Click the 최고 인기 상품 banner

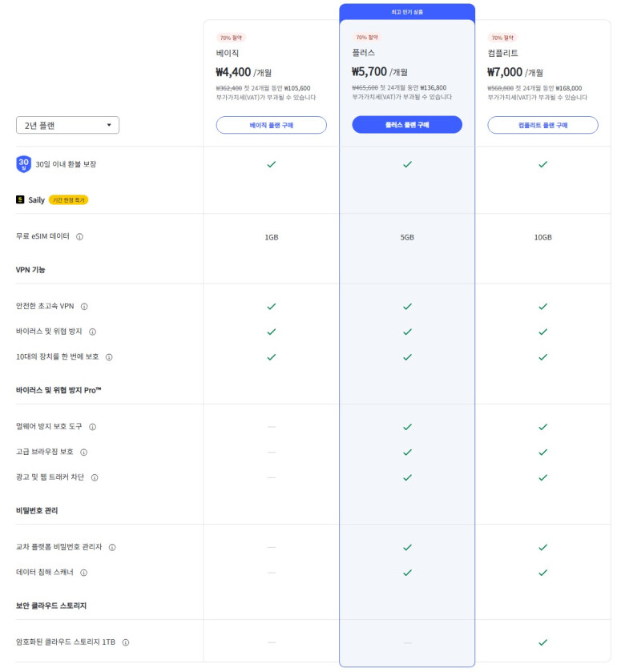[407, 12]
